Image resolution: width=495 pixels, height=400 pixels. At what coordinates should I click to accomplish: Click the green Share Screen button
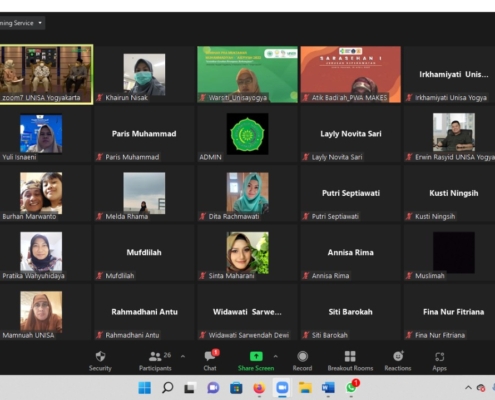pyautogui.click(x=256, y=361)
